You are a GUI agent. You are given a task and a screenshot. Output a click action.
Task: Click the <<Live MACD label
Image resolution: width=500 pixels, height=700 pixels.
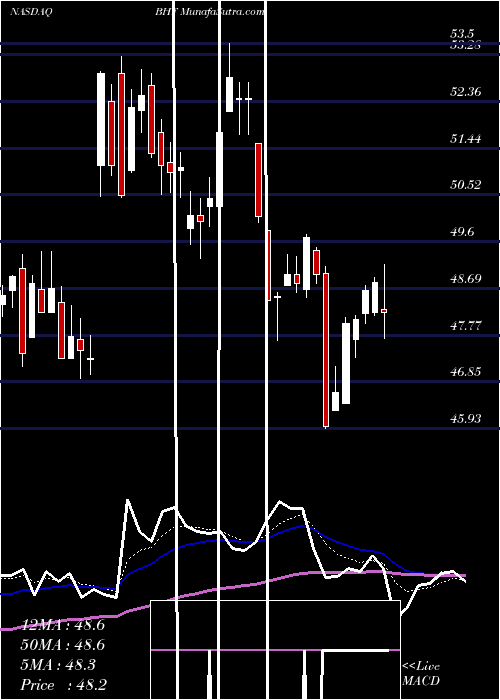tap(421, 674)
